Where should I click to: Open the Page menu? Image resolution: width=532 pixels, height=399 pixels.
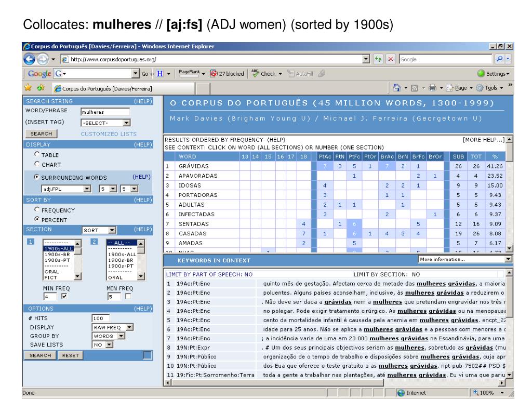point(459,88)
